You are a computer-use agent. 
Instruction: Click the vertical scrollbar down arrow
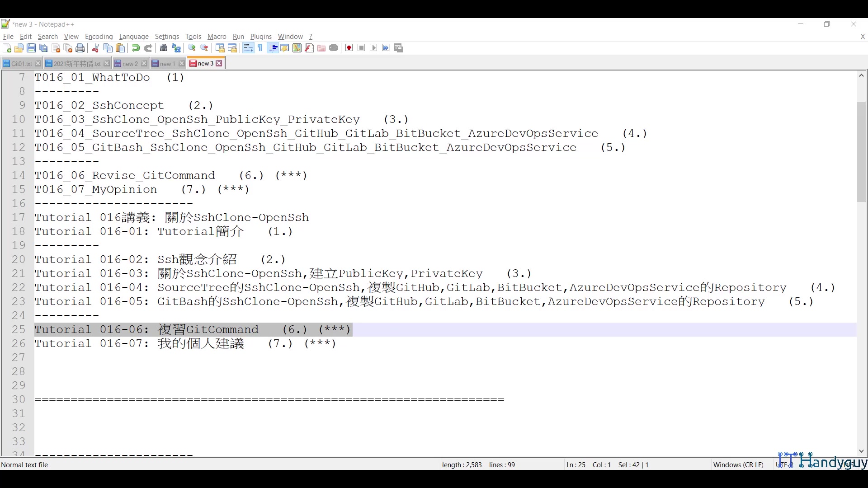(x=861, y=451)
